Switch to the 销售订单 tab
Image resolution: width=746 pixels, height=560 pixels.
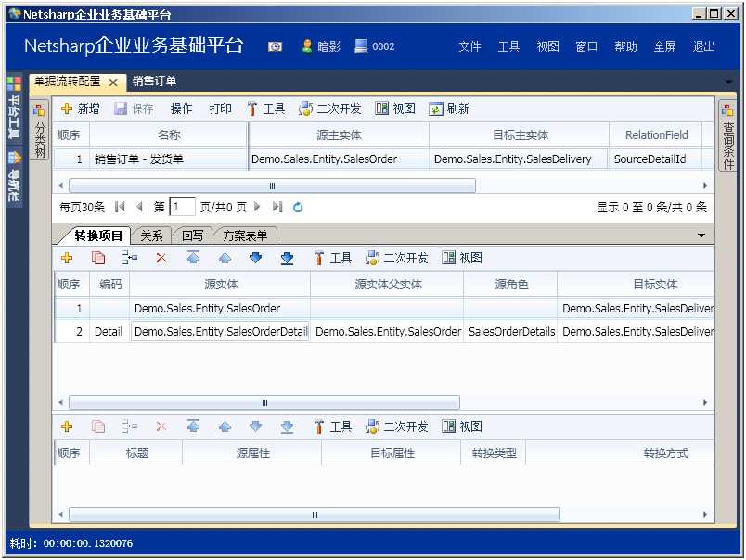(154, 82)
